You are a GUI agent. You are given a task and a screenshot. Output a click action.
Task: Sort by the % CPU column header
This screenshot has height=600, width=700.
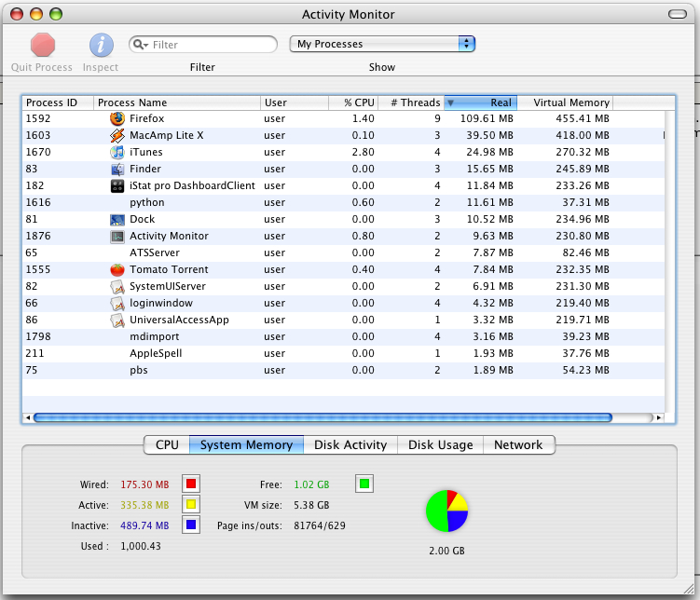(353, 102)
